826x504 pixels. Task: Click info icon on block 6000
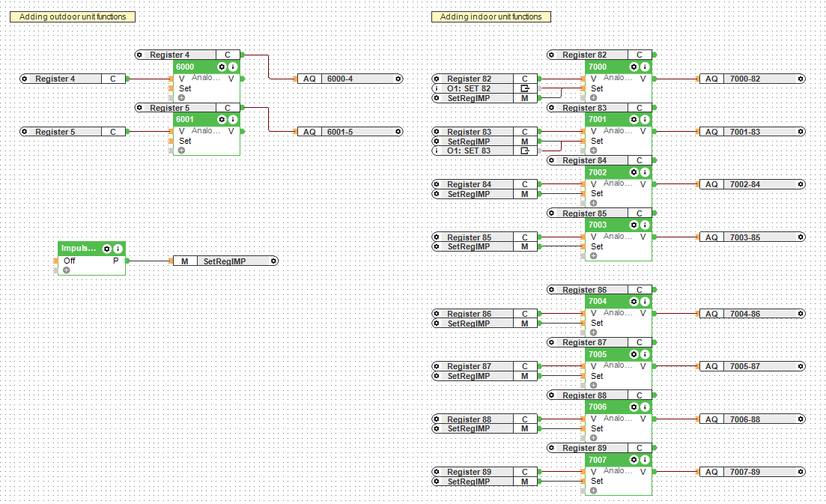(x=233, y=67)
